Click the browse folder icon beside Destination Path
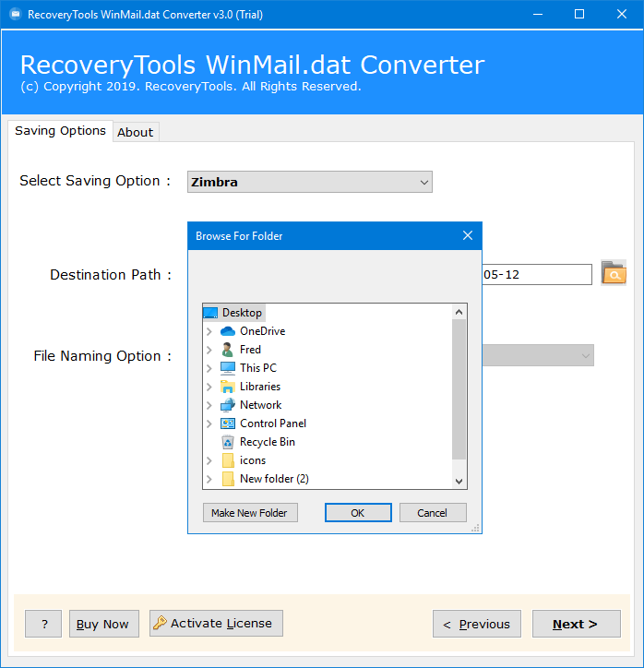 614,273
